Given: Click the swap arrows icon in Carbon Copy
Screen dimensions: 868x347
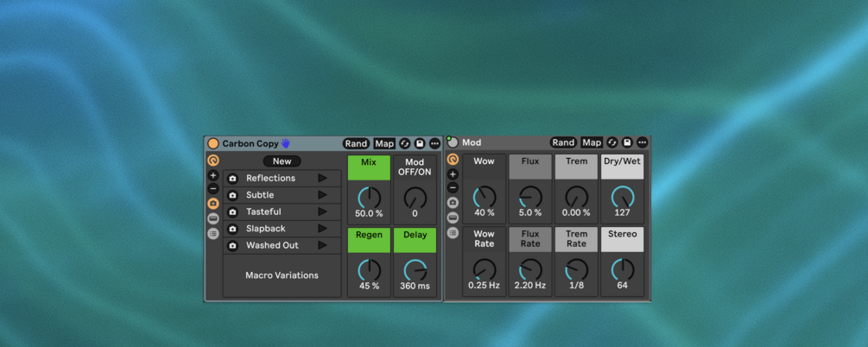Looking at the screenshot, I should 405,143.
